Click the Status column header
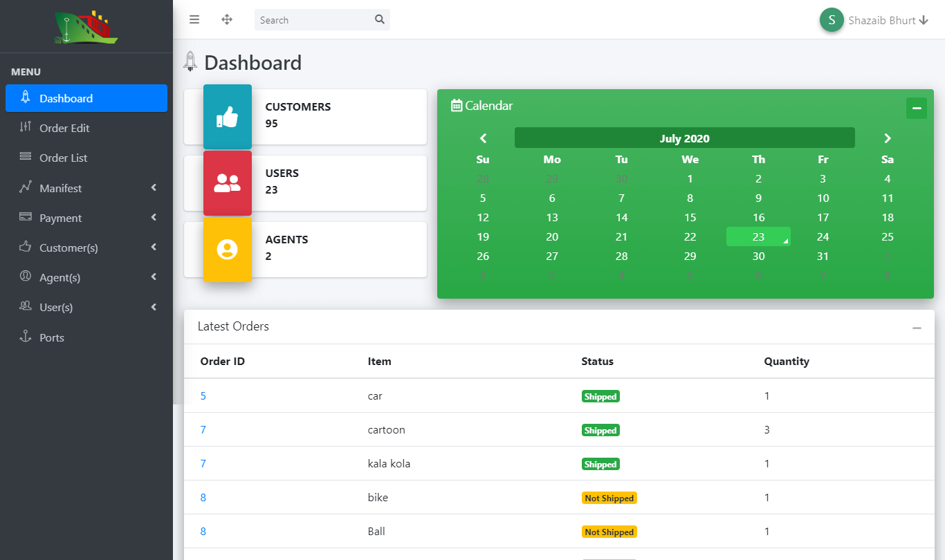This screenshot has height=560, width=945. (598, 362)
